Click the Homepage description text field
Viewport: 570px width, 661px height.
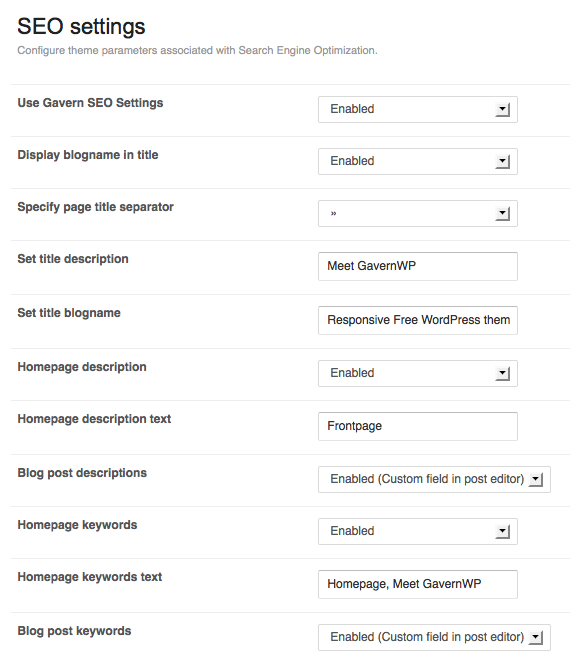click(x=418, y=426)
